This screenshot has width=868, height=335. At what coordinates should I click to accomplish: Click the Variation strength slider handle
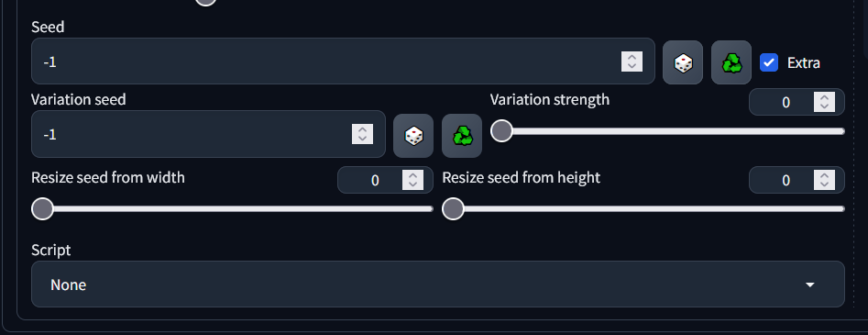pos(501,131)
